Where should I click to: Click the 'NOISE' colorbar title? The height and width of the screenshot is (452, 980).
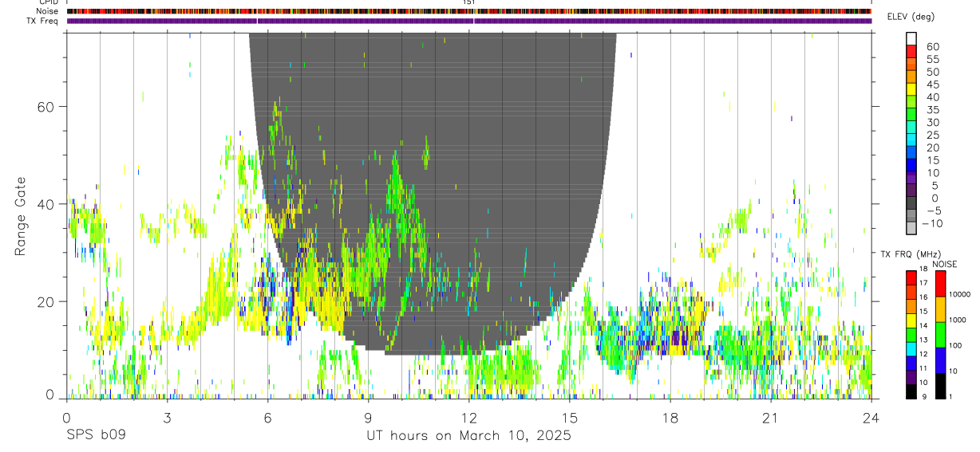point(943,264)
